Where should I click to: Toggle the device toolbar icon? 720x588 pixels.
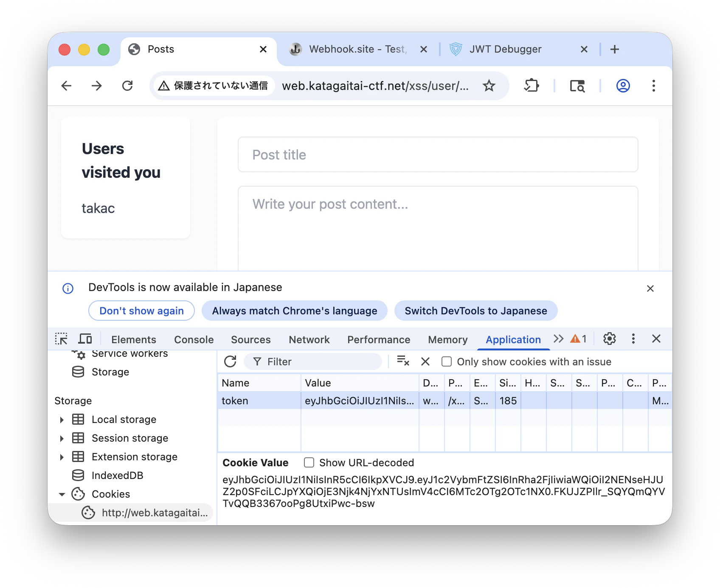pos(85,339)
